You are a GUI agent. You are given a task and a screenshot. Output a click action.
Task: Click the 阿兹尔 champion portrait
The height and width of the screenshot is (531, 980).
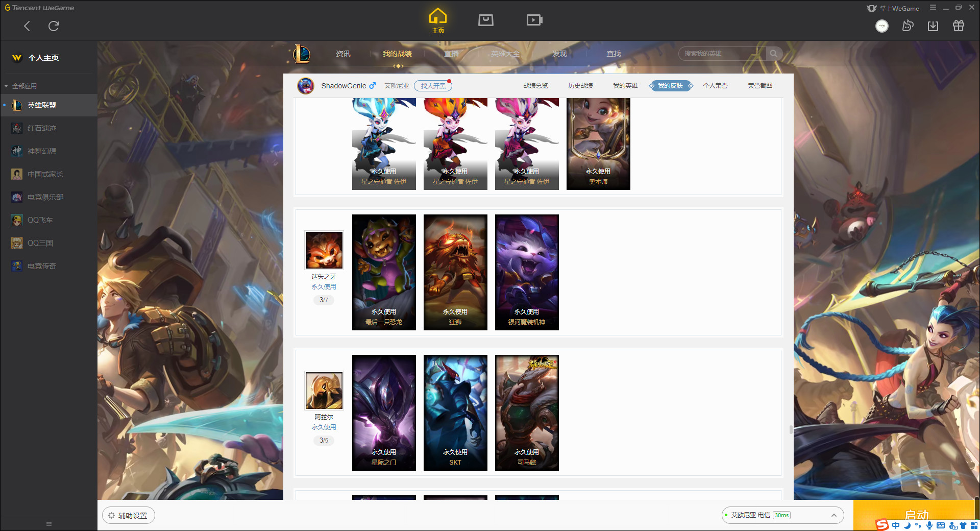324,391
